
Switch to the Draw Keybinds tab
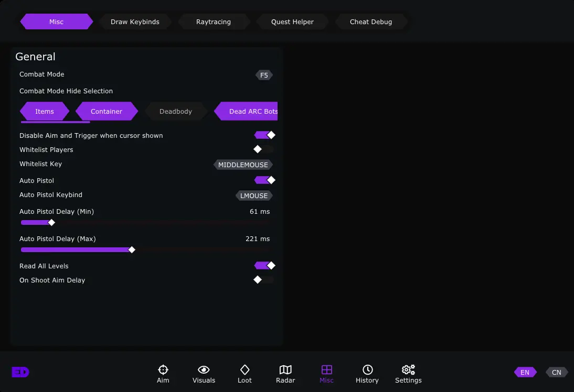(x=135, y=22)
